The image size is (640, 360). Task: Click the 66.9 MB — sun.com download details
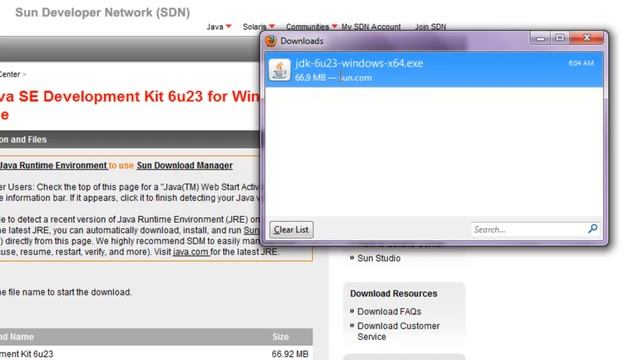pyautogui.click(x=333, y=78)
